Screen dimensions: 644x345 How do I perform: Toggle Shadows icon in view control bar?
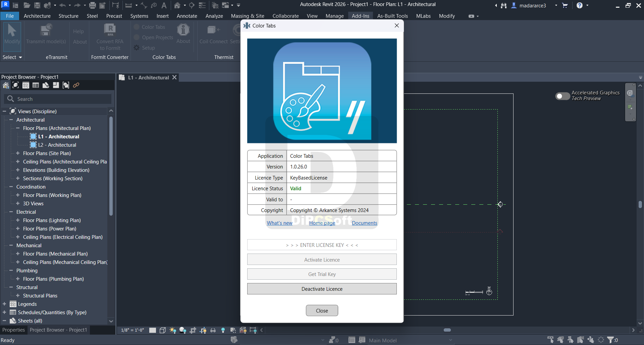click(x=183, y=330)
